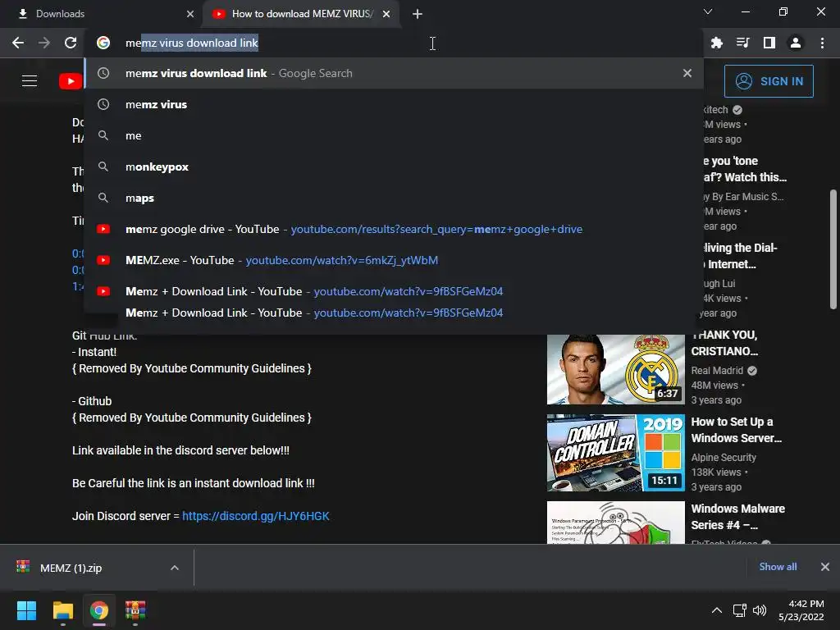Close the Downloads tab
The height and width of the screenshot is (630, 840).
190,14
